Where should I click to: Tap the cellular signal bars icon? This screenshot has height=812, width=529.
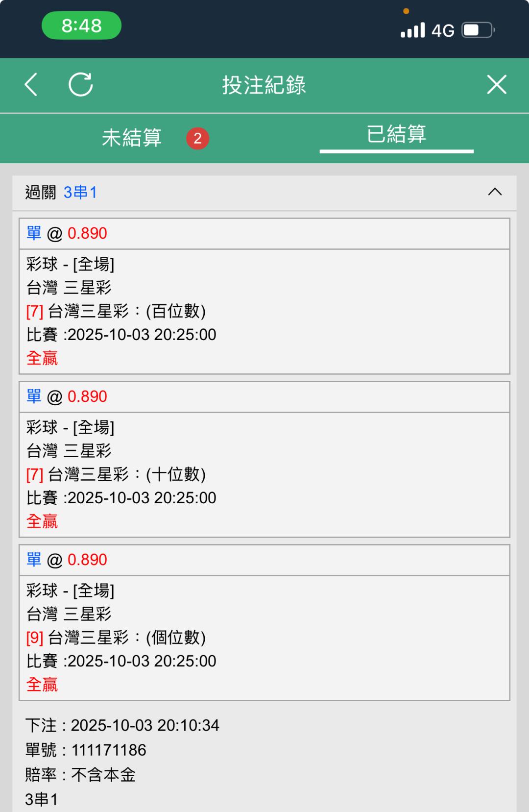(412, 30)
